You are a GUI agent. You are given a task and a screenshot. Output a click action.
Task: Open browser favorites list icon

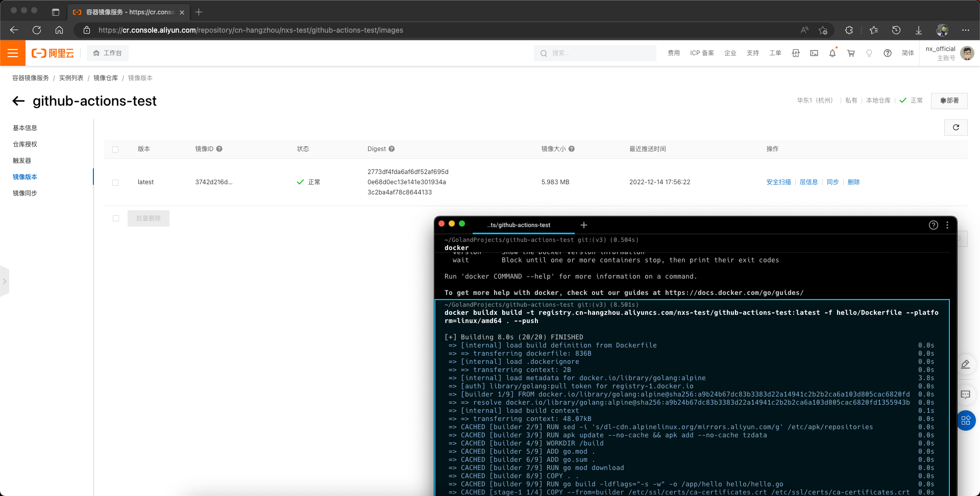click(x=873, y=30)
